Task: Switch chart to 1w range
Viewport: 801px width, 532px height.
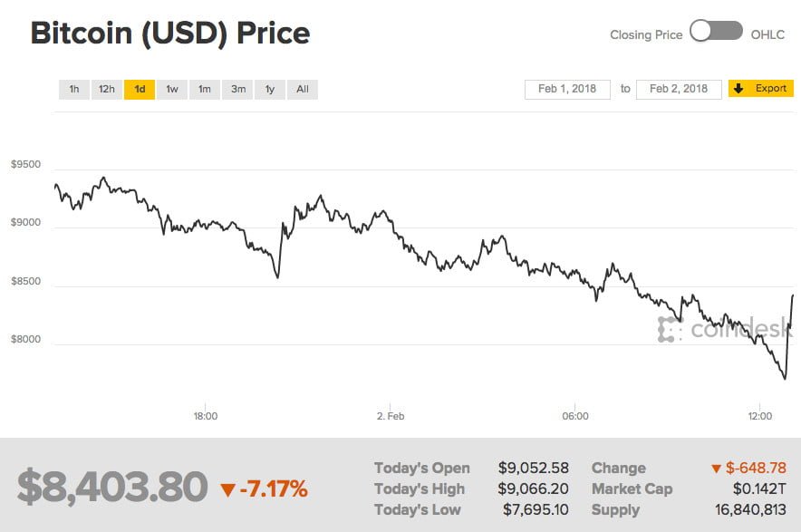Action: tap(171, 89)
